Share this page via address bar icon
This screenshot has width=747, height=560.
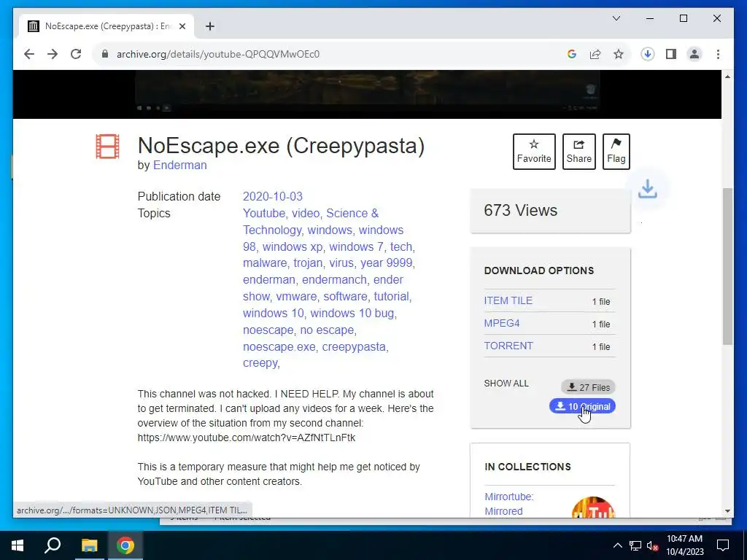pos(595,54)
